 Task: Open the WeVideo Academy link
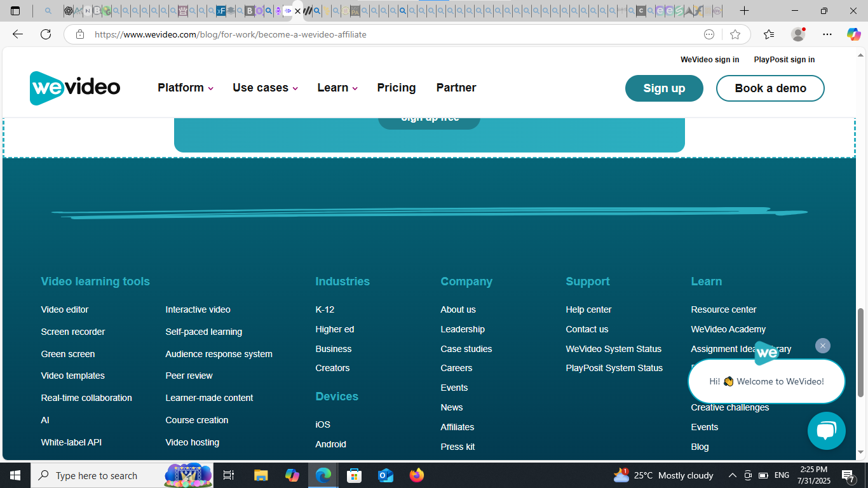click(728, 329)
